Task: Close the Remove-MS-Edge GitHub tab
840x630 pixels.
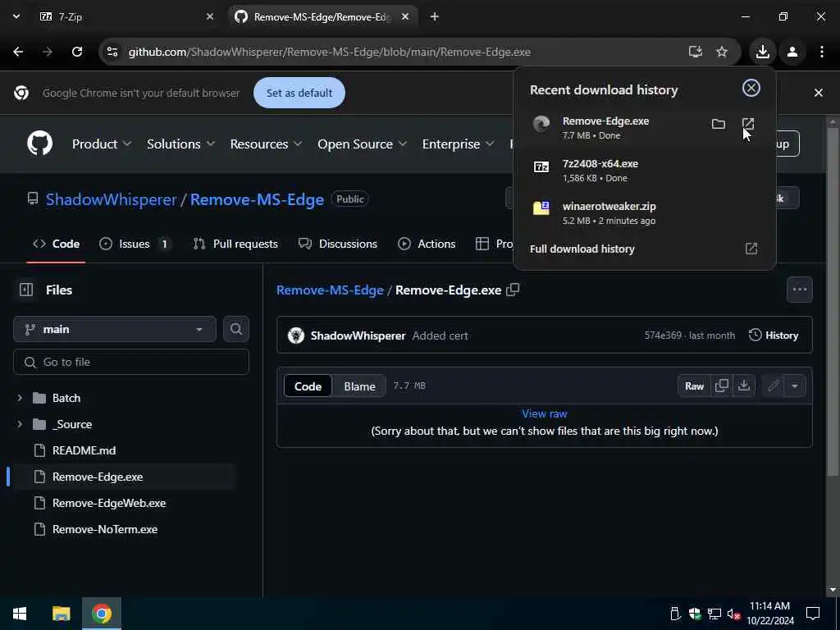Action: tap(405, 17)
